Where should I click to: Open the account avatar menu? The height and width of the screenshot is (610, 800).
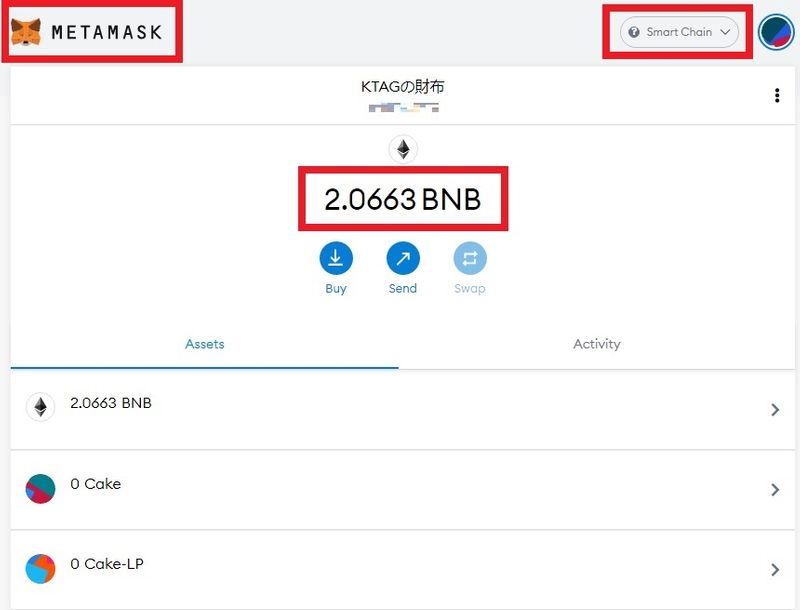[x=775, y=32]
